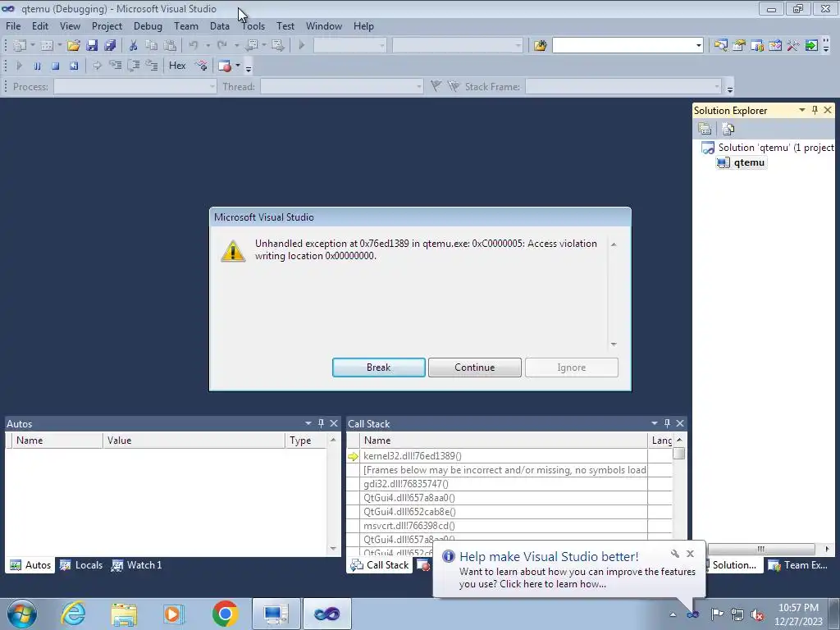Click the Visual Studio notification tray icon
The width and height of the screenshot is (840, 630).
coord(692,614)
